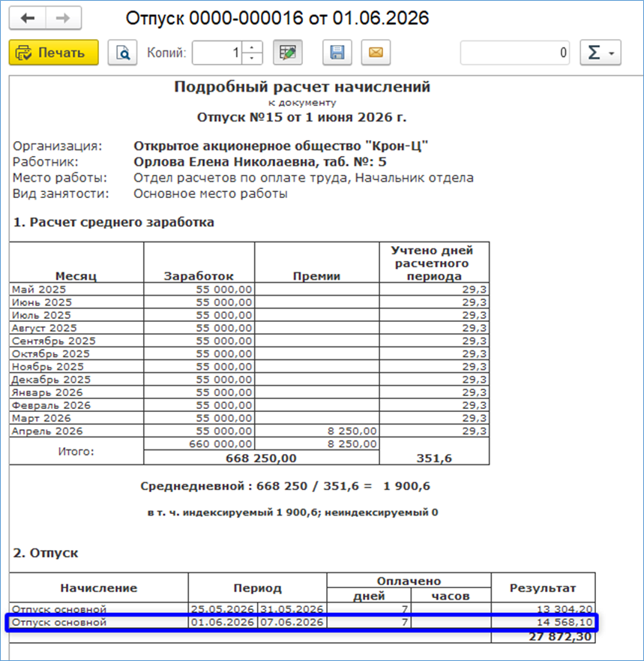644x661 pixels.
Task: Send the report by email envelope icon
Action: [376, 53]
